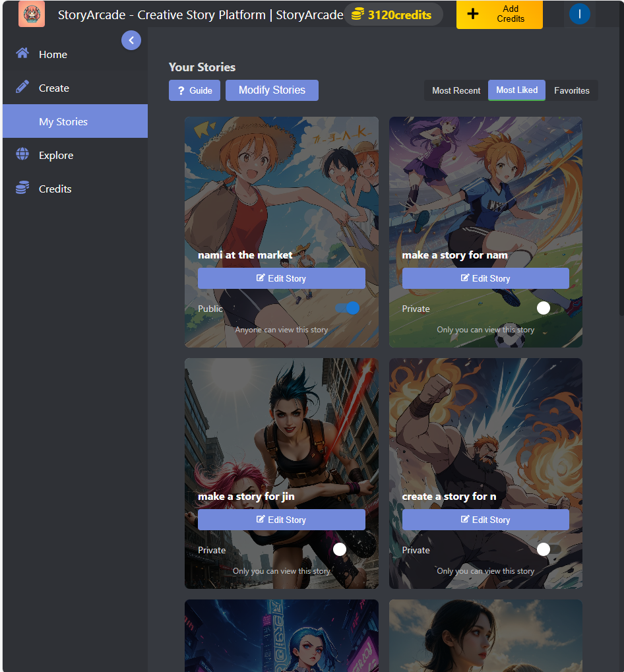Image resolution: width=624 pixels, height=672 pixels.
Task: Select My Stories in sidebar
Action: click(75, 121)
